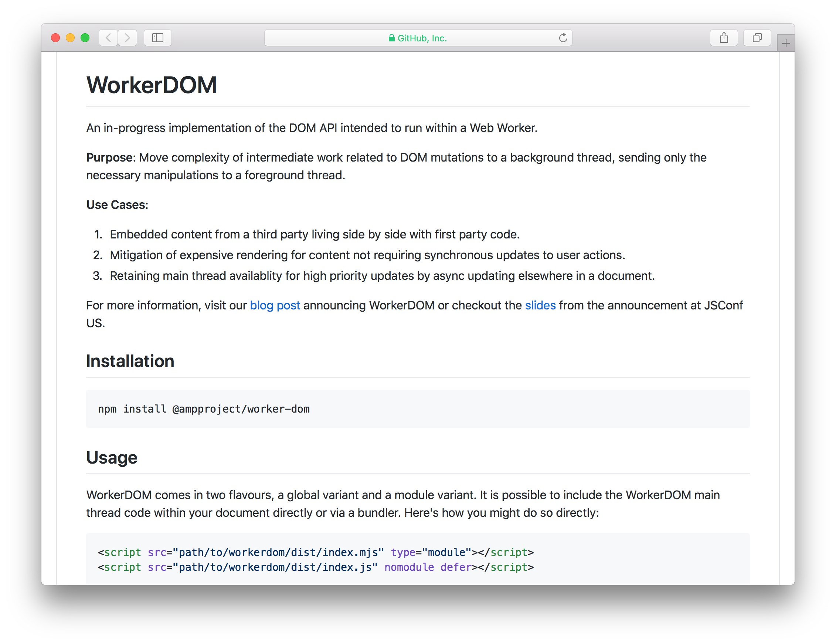
Task: Click the Purpose: bold label
Action: click(x=111, y=157)
